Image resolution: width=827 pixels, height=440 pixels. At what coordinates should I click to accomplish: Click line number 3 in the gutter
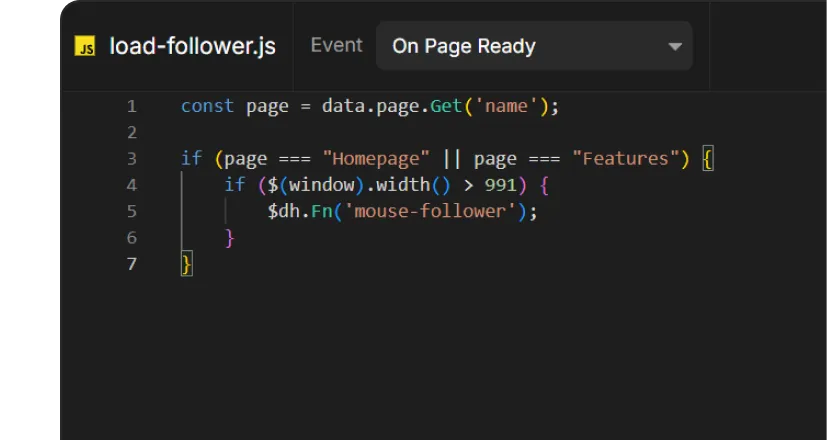click(132, 159)
